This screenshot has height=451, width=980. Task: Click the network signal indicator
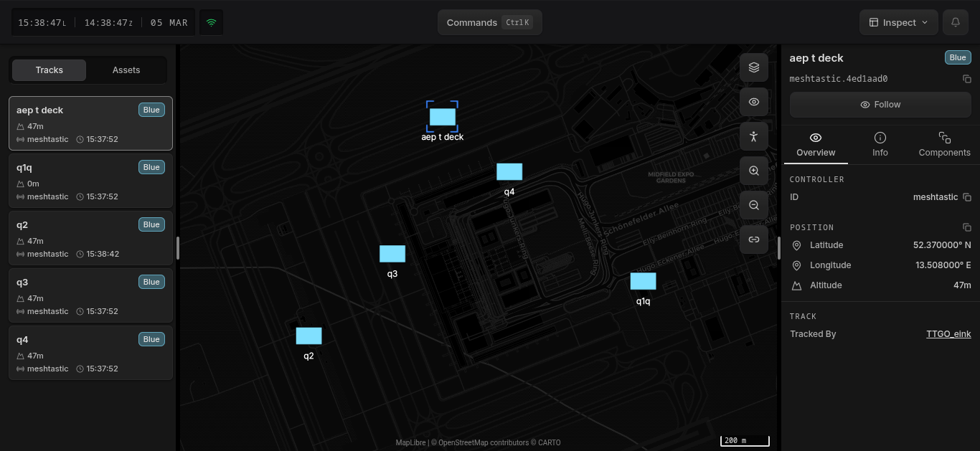tap(210, 22)
